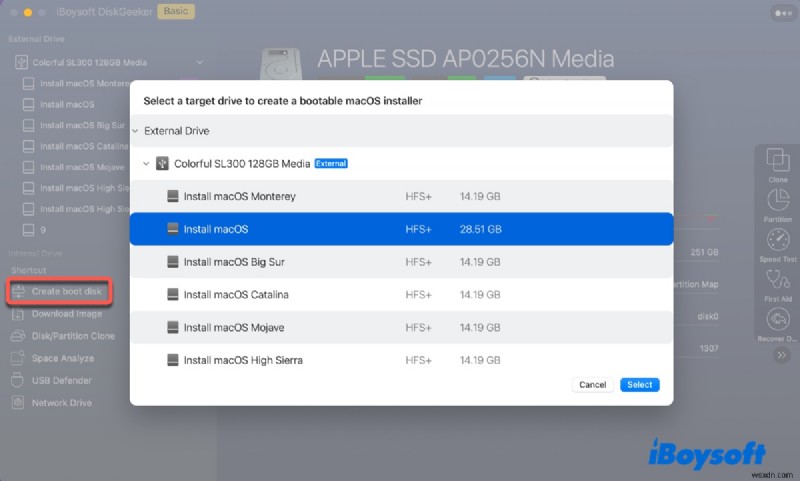Cancel the target drive dialog

tap(592, 385)
